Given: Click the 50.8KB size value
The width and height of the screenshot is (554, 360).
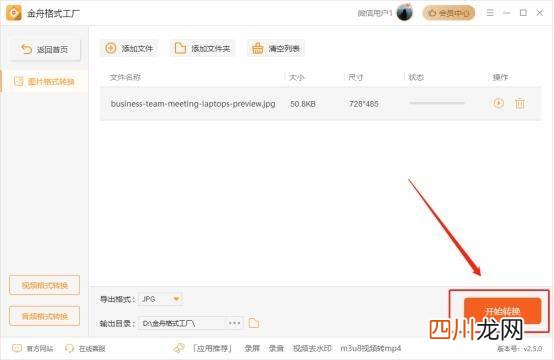Looking at the screenshot, I should click(303, 104).
